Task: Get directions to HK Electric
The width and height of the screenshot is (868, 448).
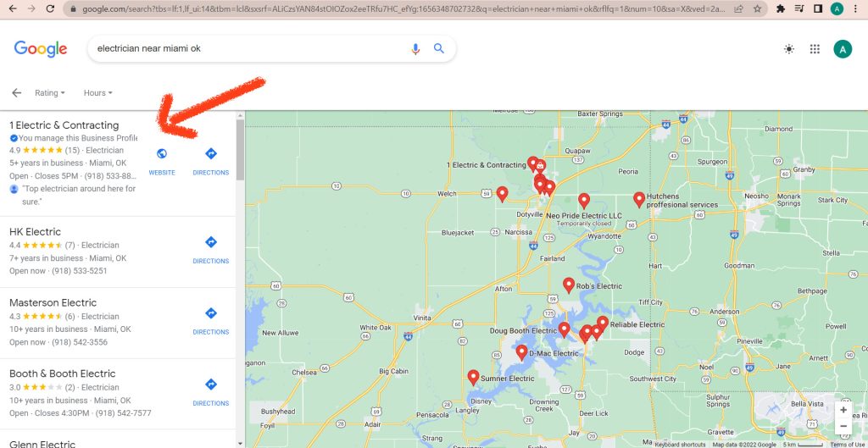Action: pyautogui.click(x=210, y=250)
